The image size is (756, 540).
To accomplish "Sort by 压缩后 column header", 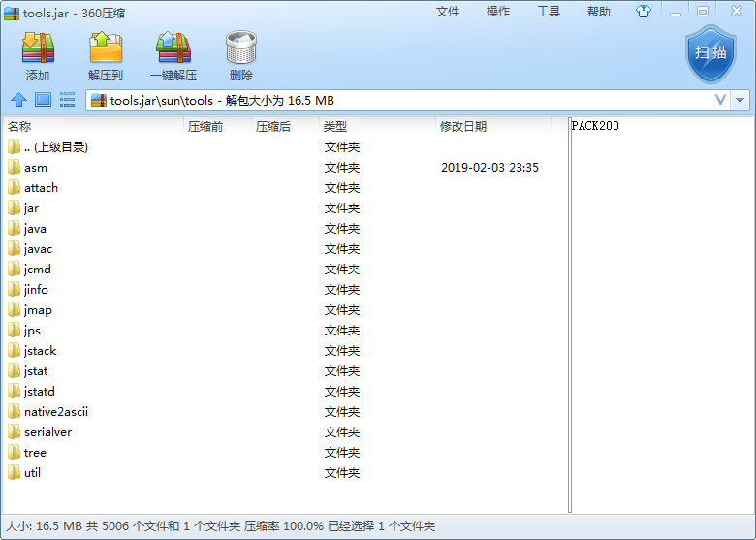I will [x=285, y=126].
